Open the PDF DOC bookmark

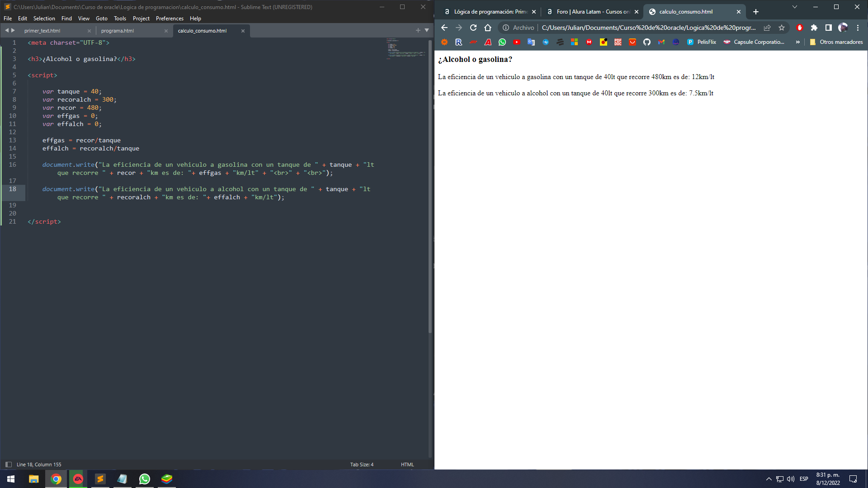[618, 42]
